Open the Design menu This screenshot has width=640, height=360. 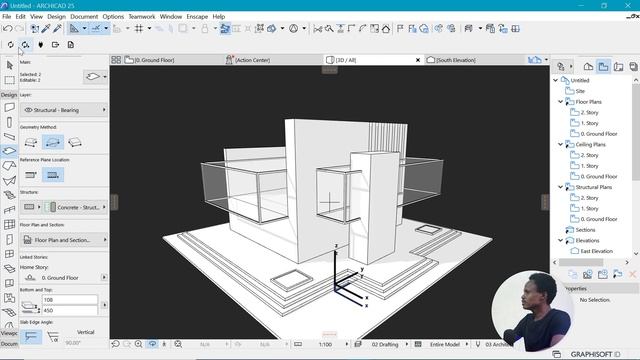56,17
